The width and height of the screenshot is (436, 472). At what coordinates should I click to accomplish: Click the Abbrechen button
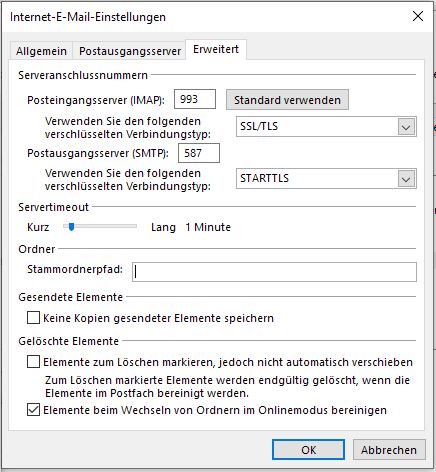point(389,450)
